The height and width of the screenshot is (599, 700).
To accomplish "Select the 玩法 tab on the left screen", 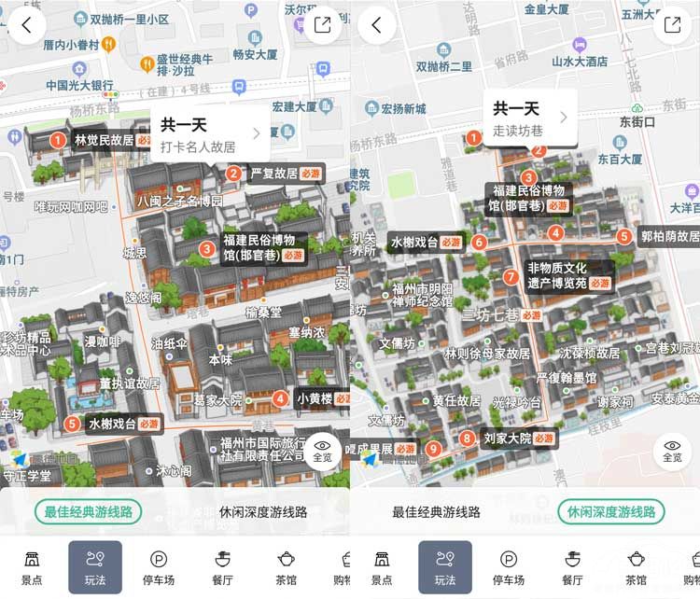I will point(95,567).
